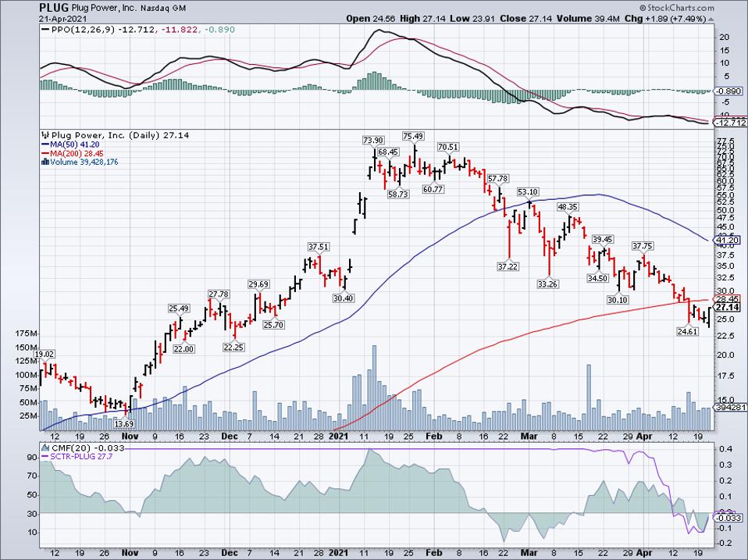Click the 41.20 tag on the right price axis

pyautogui.click(x=728, y=241)
